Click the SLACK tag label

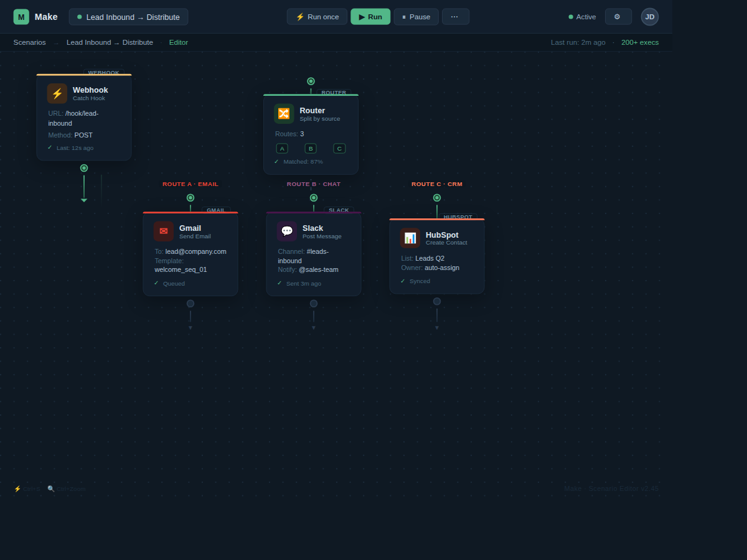point(339,210)
